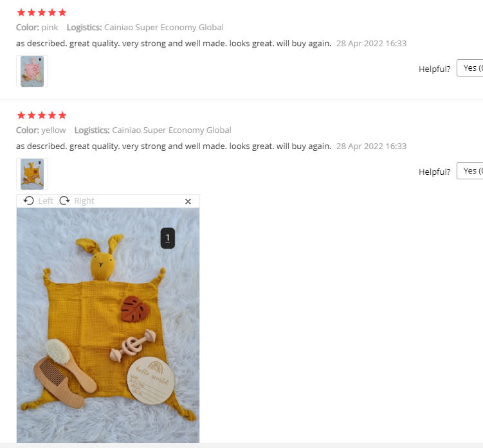The height and width of the screenshot is (448, 483).
Task: Open the yellow review photo thumbnail
Action: 32,174
